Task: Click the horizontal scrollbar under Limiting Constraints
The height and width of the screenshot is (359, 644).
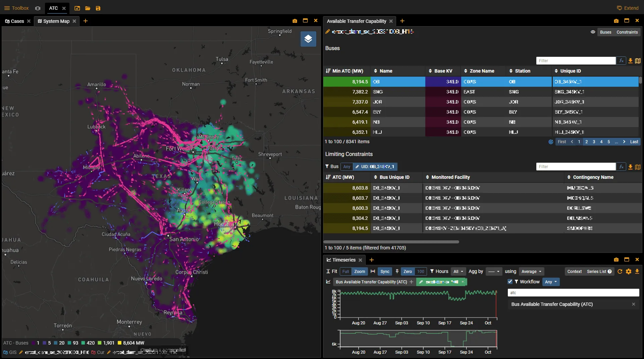Action: pyautogui.click(x=391, y=242)
